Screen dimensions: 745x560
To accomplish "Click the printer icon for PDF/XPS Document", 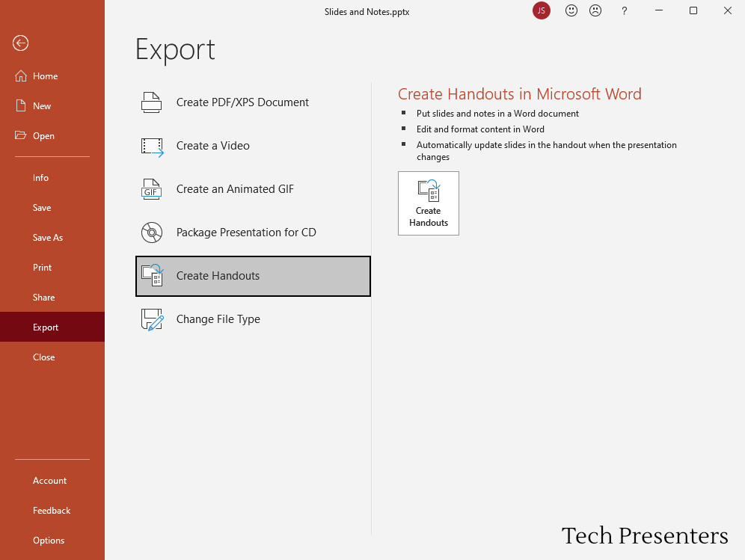I will coord(152,102).
